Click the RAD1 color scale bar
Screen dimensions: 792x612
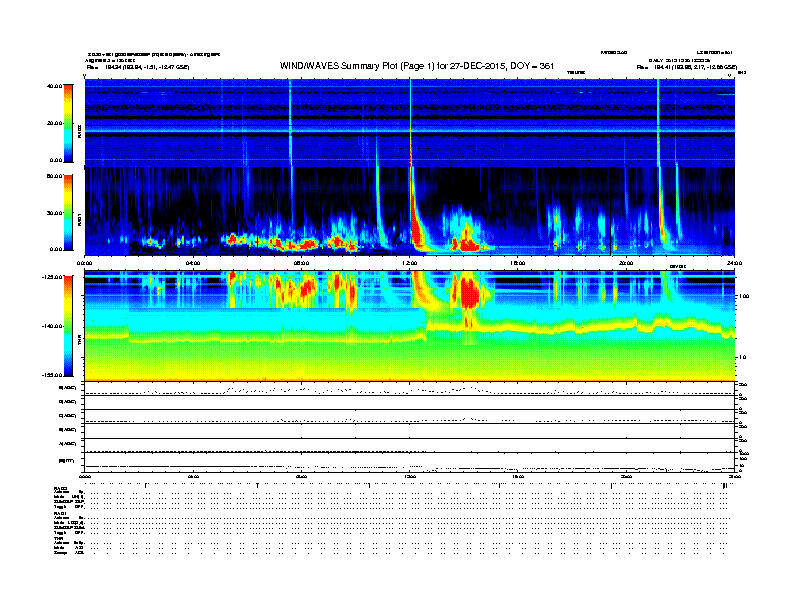[x=68, y=212]
